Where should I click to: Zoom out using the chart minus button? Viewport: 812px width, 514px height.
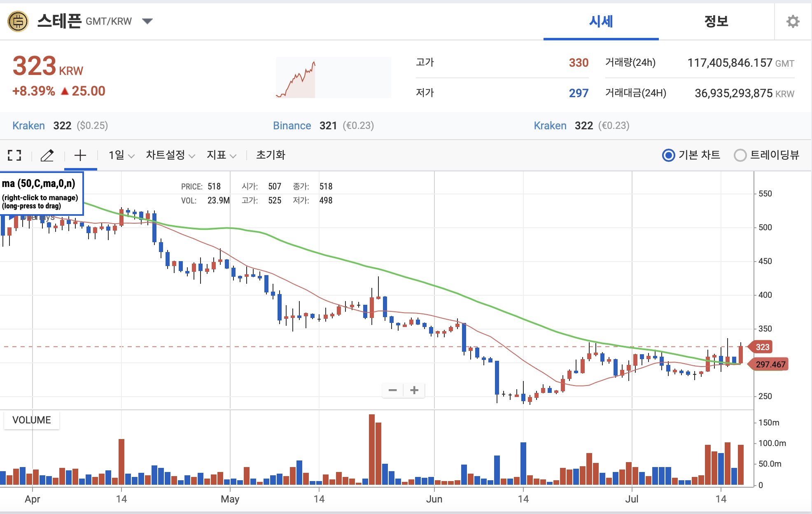393,390
